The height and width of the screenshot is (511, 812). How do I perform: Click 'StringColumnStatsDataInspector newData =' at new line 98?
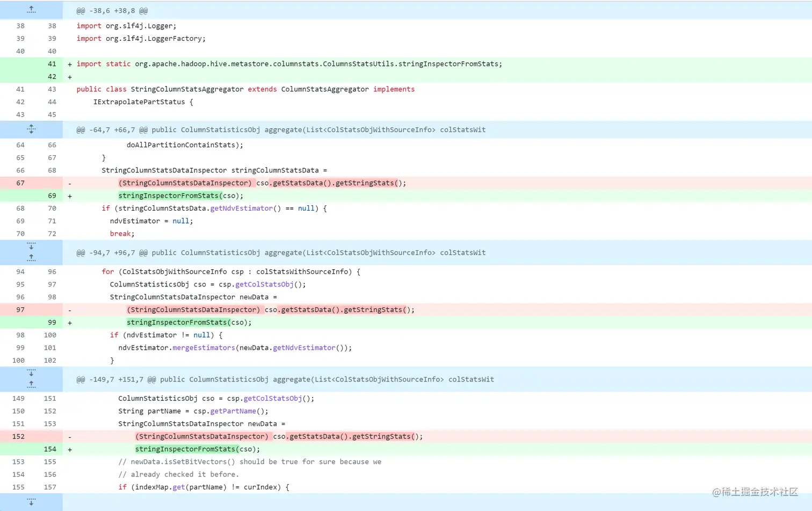[x=193, y=297]
